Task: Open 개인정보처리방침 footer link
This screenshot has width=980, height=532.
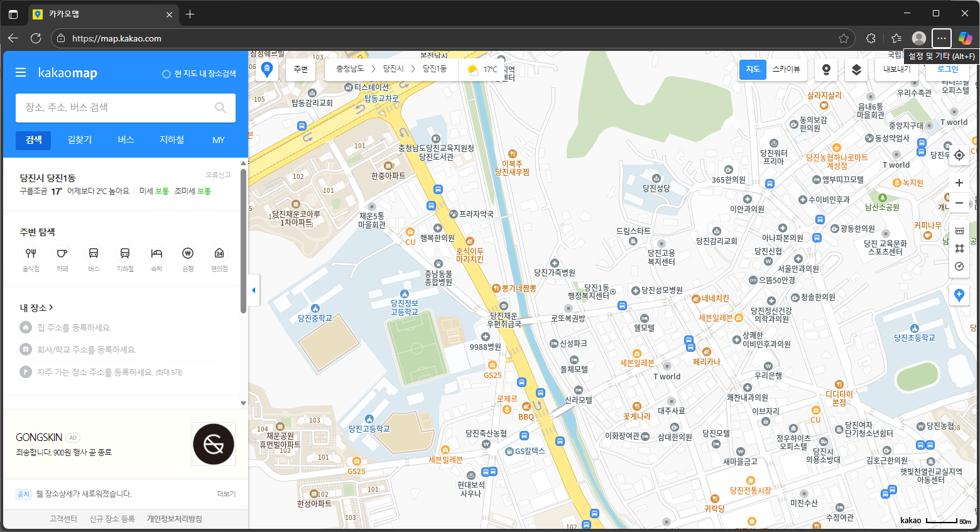Action: tap(175, 519)
